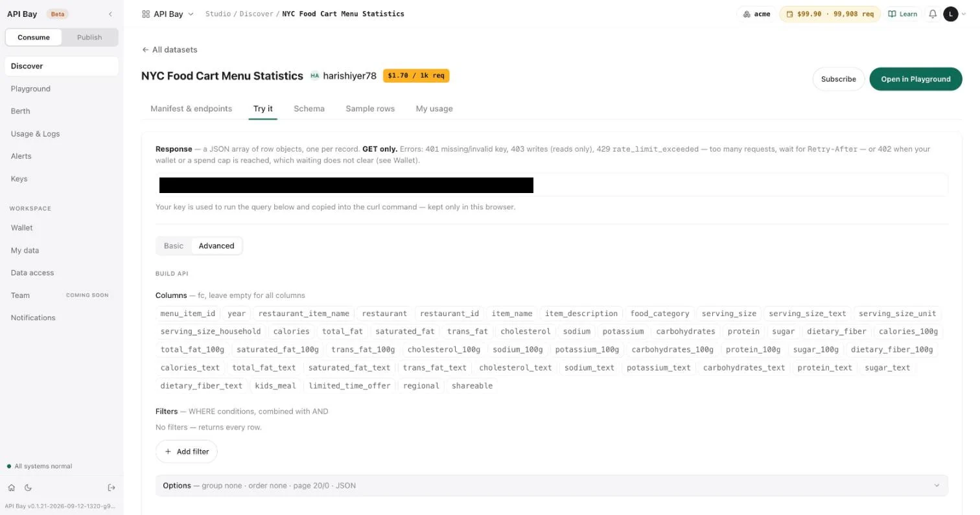Select the Basic query mode
This screenshot has width=980, height=515.
tap(174, 246)
